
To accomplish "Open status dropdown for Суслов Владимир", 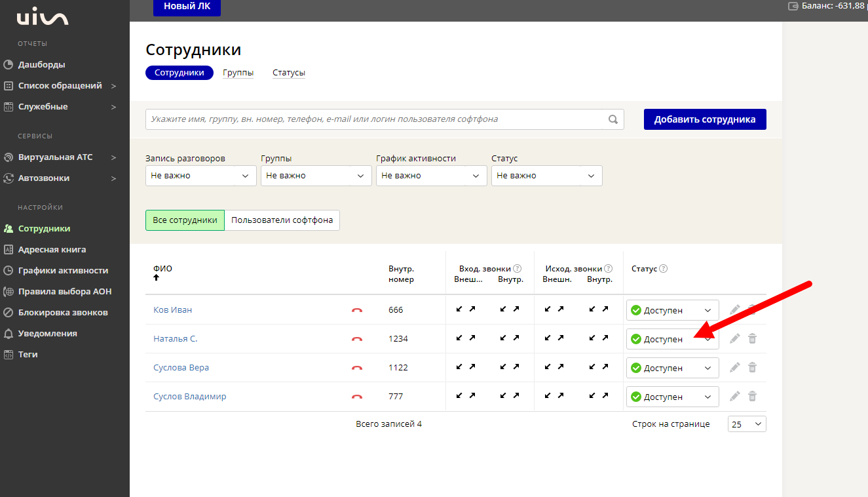I will click(x=673, y=397).
